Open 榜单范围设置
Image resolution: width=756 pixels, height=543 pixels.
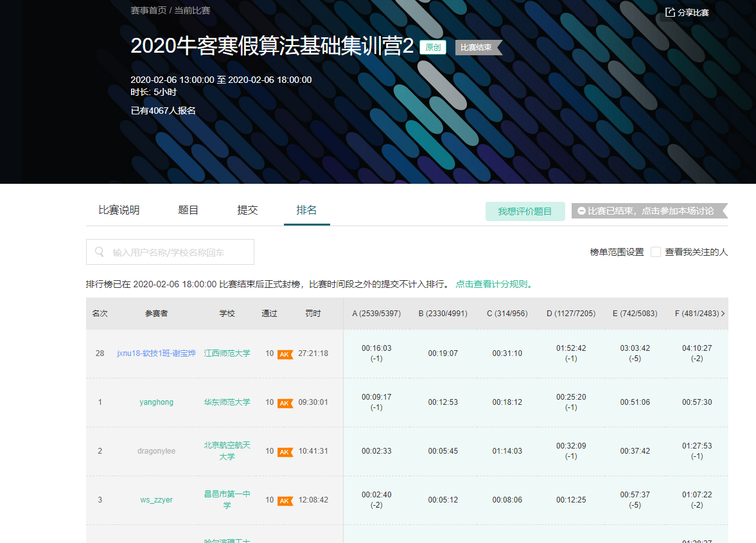(617, 252)
